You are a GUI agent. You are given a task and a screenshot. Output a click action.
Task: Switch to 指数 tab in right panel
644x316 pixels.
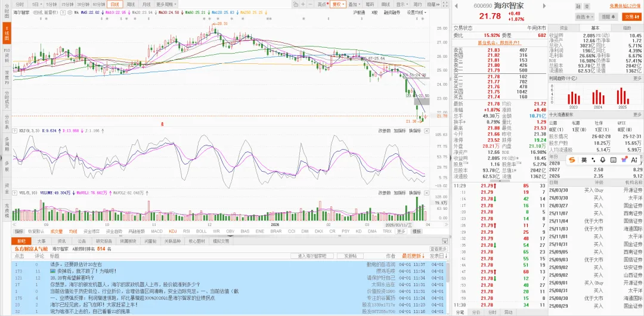[x=627, y=28]
